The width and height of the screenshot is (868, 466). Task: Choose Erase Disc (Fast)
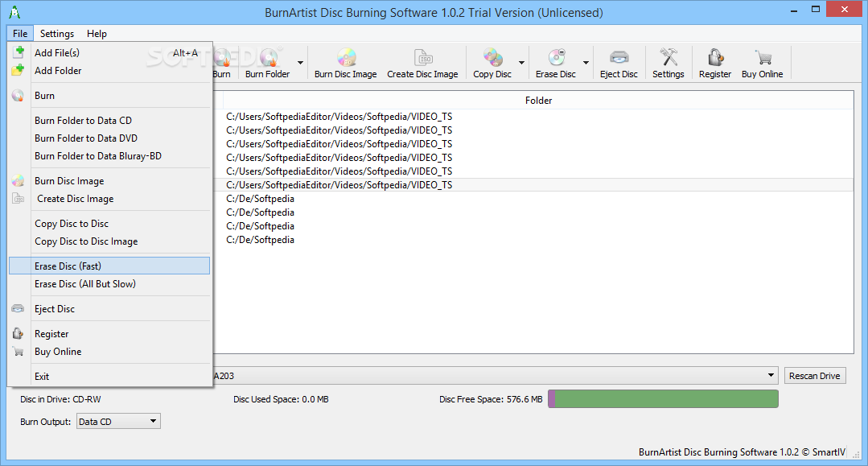[x=109, y=266]
